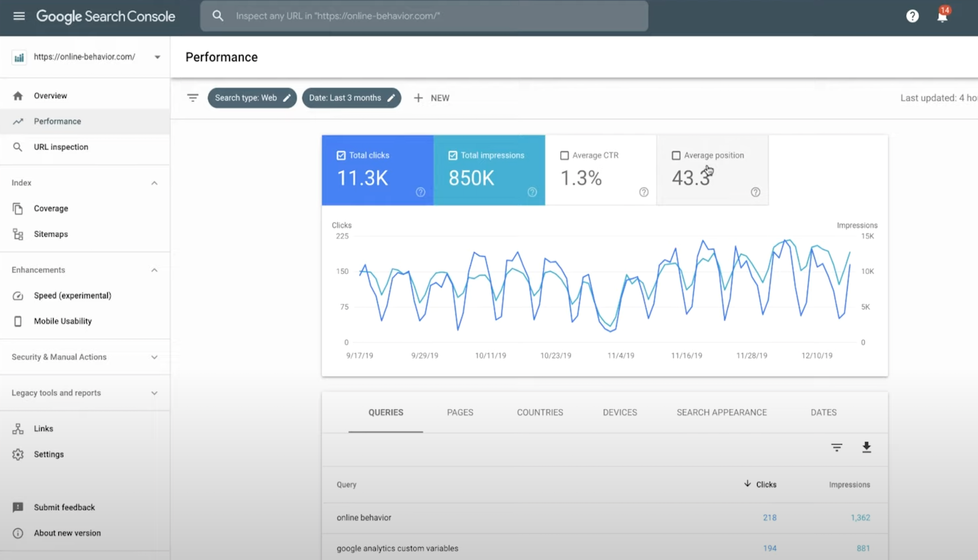Viewport: 978px width, 560px height.
Task: Click help icon on Total impressions card
Action: coord(532,192)
